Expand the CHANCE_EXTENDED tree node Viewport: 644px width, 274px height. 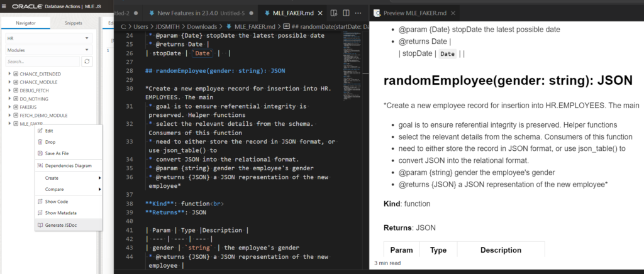tap(9, 74)
